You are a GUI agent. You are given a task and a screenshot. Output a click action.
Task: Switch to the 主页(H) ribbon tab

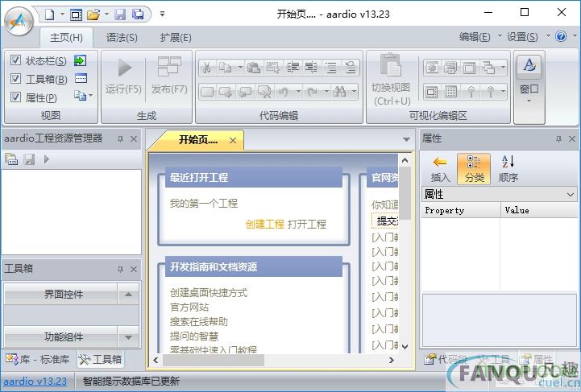point(66,37)
